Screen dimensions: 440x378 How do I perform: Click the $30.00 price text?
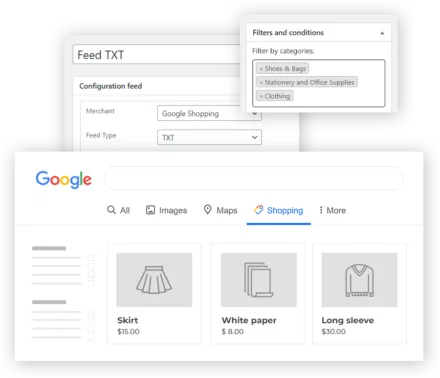click(x=334, y=332)
